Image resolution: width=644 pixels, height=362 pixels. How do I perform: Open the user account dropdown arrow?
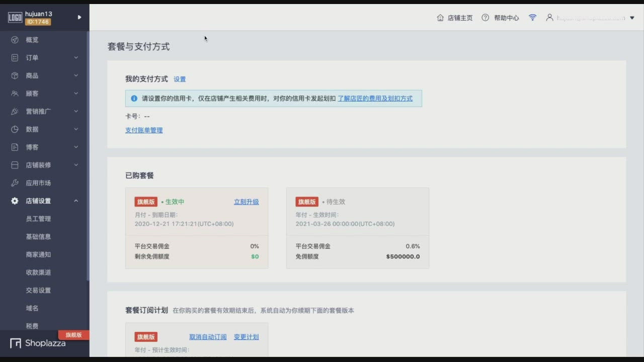(632, 18)
